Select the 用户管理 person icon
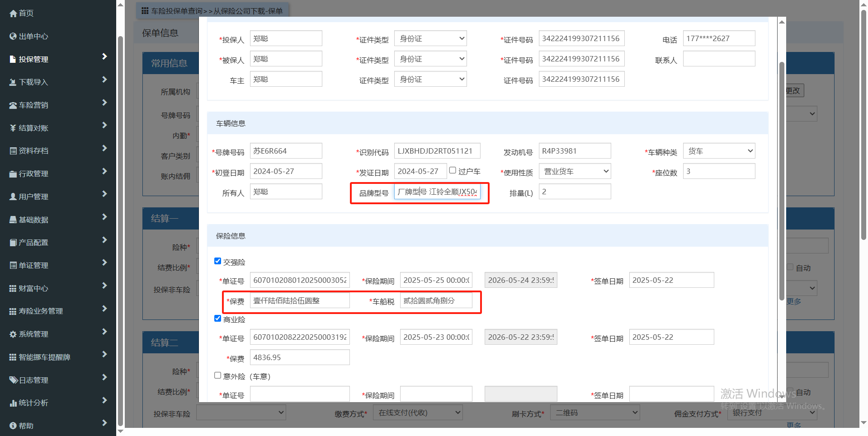Viewport: 868px width, 436px height. pos(13,197)
